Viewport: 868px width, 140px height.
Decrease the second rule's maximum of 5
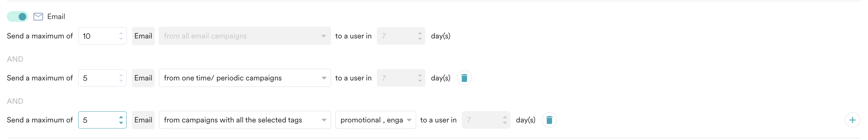click(121, 81)
